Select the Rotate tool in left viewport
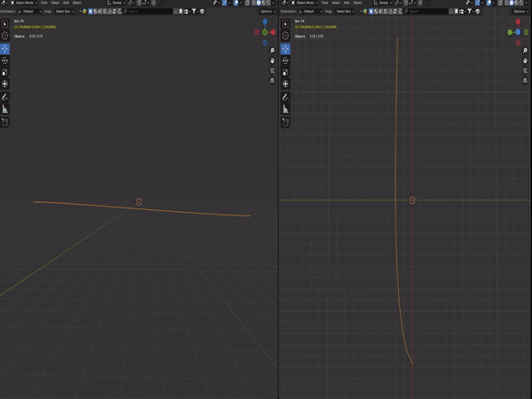Screen dimensions: 532x399 coord(4,60)
